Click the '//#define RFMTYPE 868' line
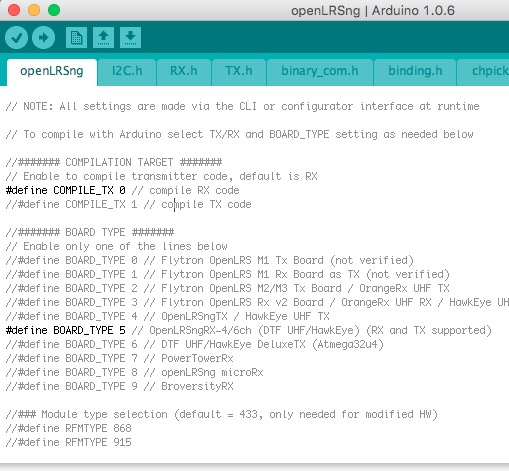The width and height of the screenshot is (509, 471). tap(69, 428)
